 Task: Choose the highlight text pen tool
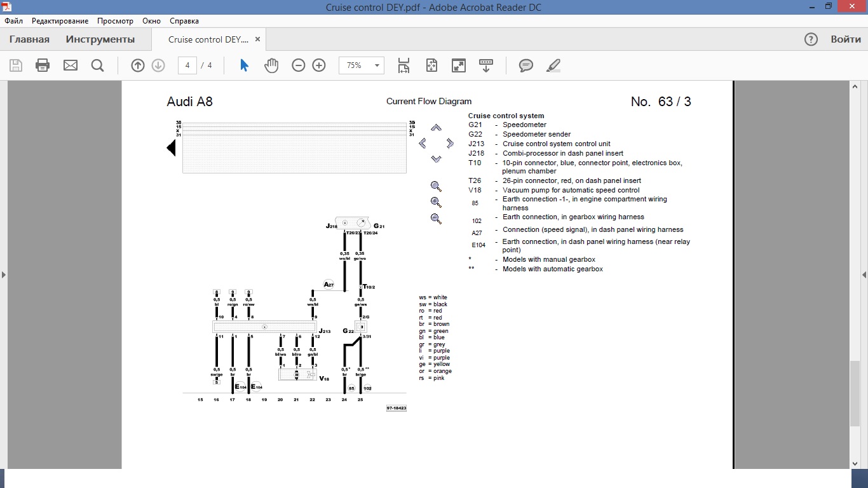coord(553,65)
